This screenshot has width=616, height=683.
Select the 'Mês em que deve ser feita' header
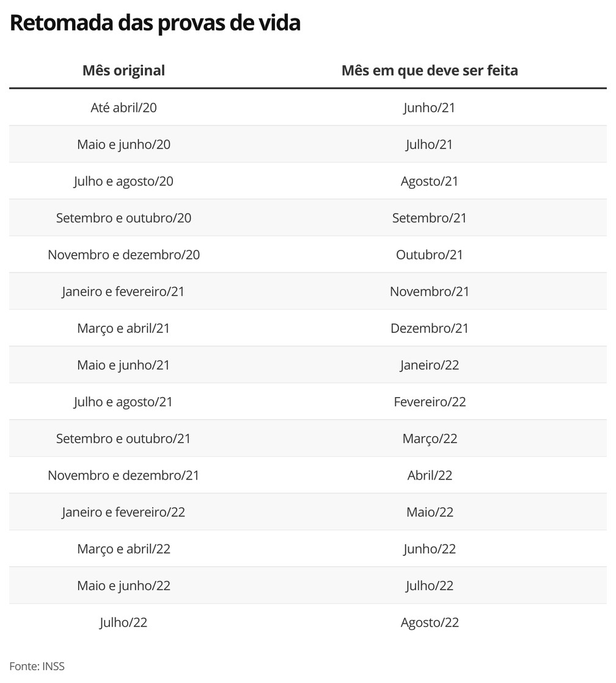click(430, 70)
